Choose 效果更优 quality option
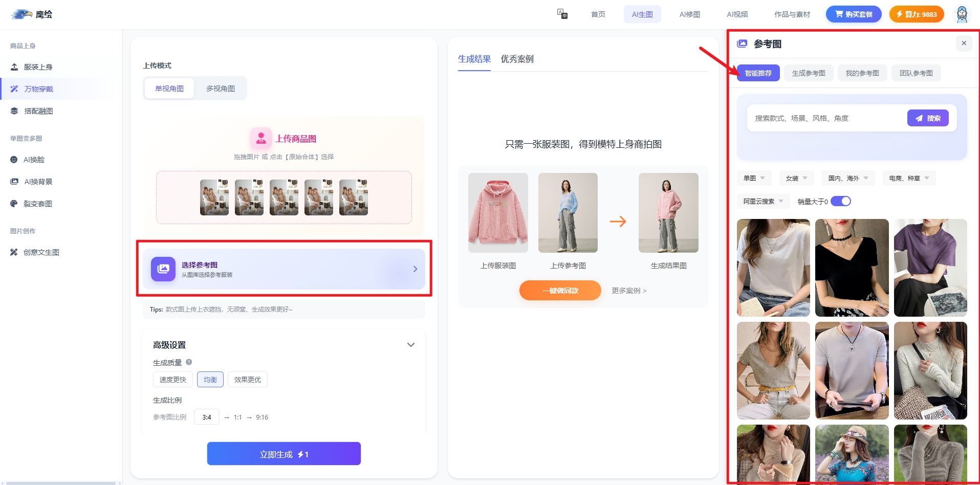 coord(247,380)
